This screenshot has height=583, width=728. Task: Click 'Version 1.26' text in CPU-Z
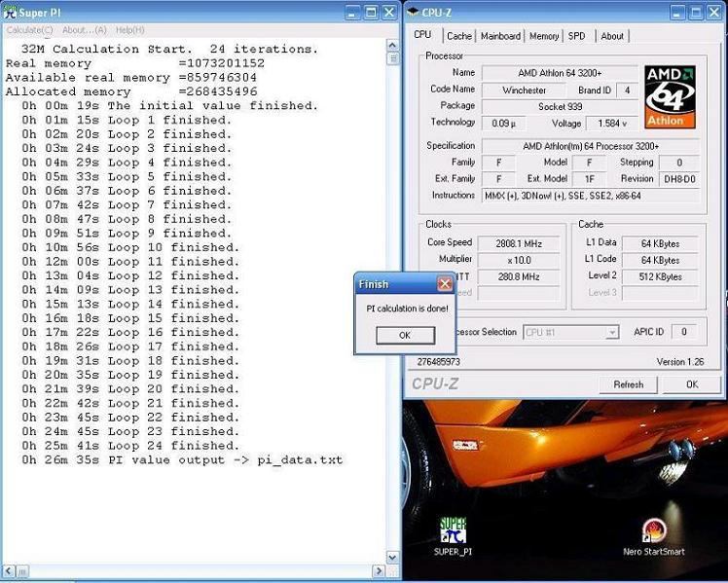[x=680, y=362]
